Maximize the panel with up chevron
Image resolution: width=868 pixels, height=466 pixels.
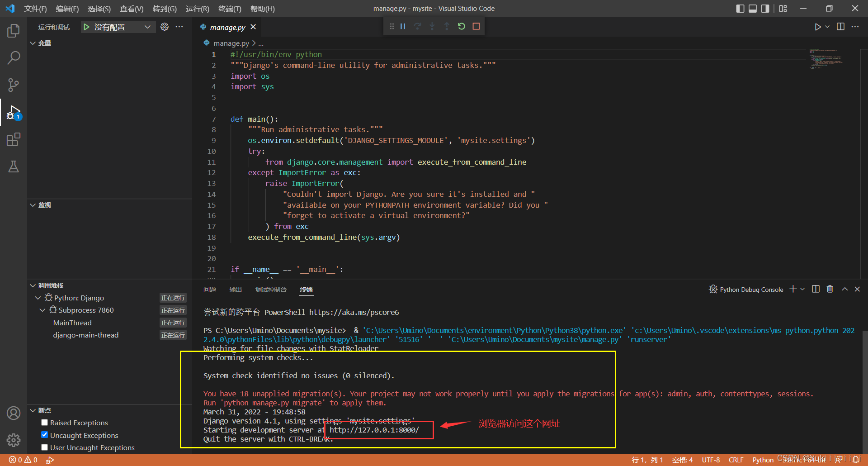tap(844, 289)
